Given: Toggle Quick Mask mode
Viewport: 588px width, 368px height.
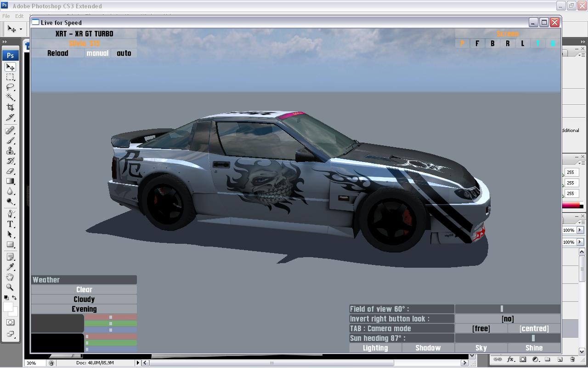Looking at the screenshot, I should [10, 322].
